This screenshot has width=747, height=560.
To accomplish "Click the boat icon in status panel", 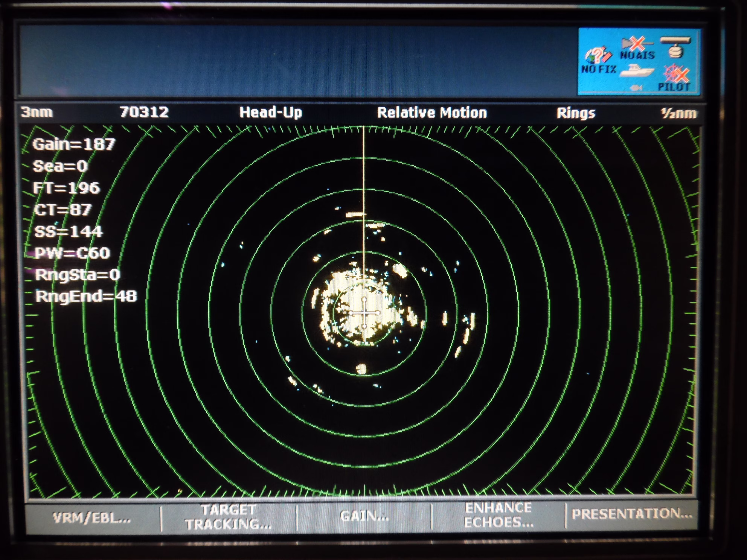I will [637, 70].
